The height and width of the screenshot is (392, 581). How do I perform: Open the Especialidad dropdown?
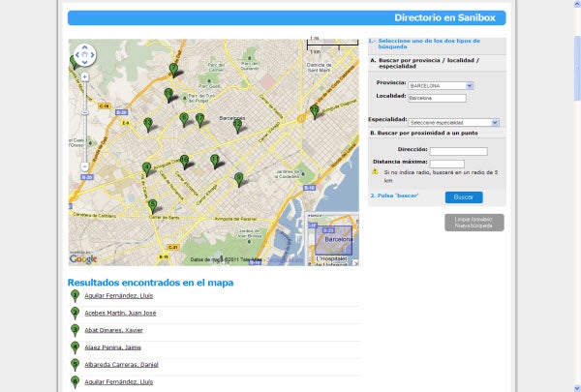454,122
